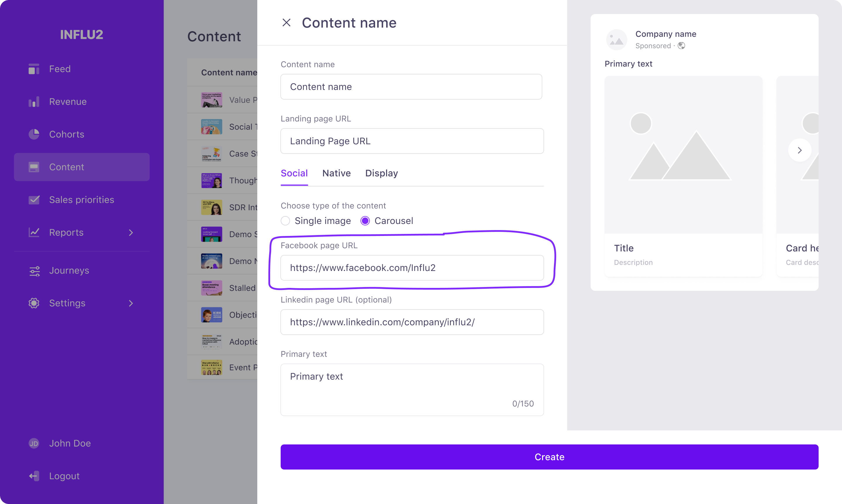Open Journeys via the sliders icon
Image resolution: width=842 pixels, height=504 pixels.
click(34, 271)
